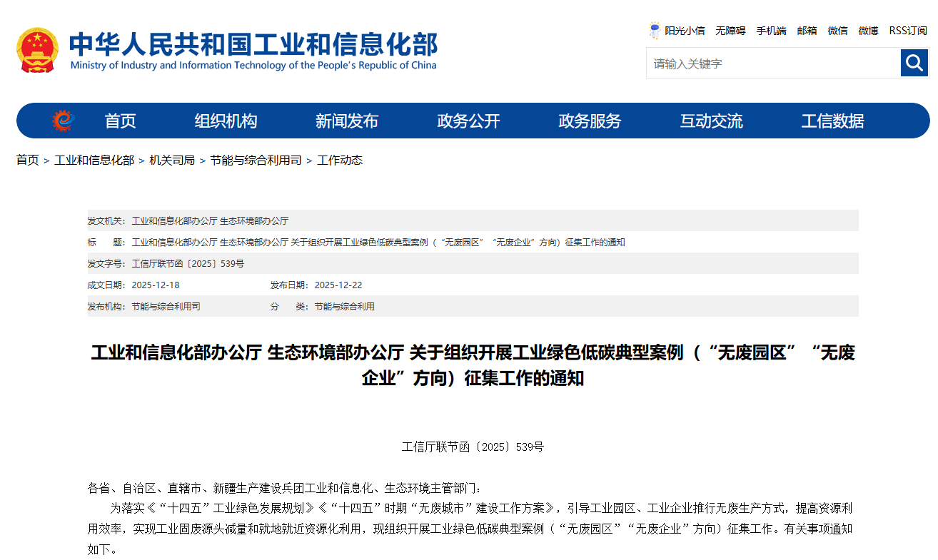Click the centered document number 工信厅联节函〔2025〕539号

[473, 447]
